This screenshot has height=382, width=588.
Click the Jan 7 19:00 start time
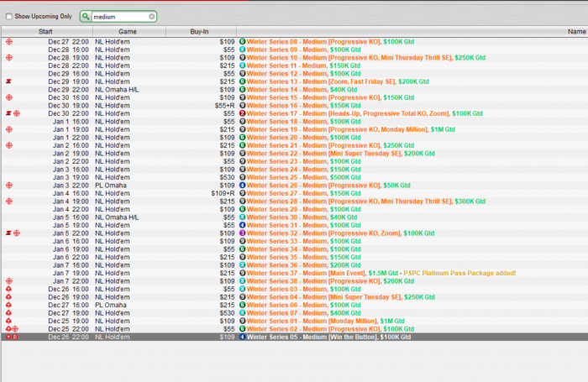coord(71,273)
